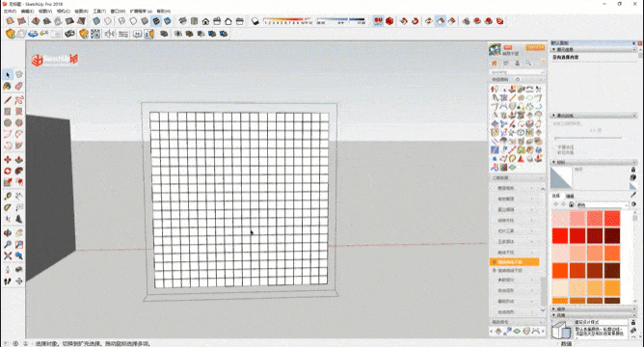Screen dimensions: 644x347
Task: Select the arrow Select tool
Action: click(x=8, y=75)
